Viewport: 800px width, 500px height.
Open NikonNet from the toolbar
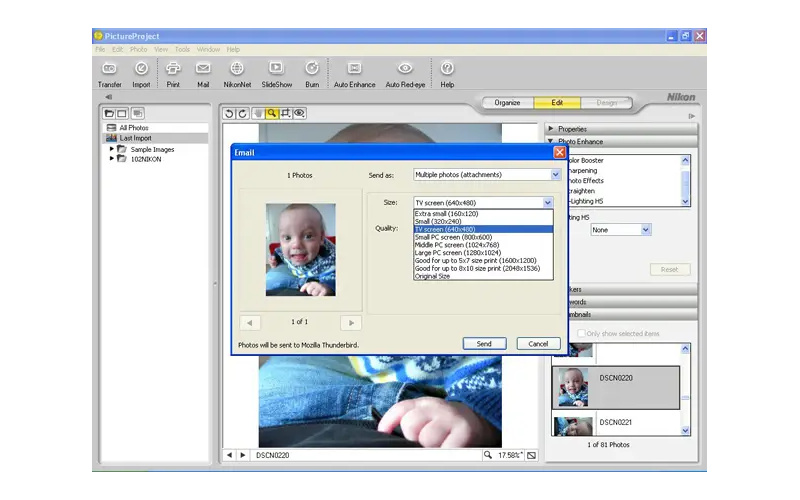237,74
